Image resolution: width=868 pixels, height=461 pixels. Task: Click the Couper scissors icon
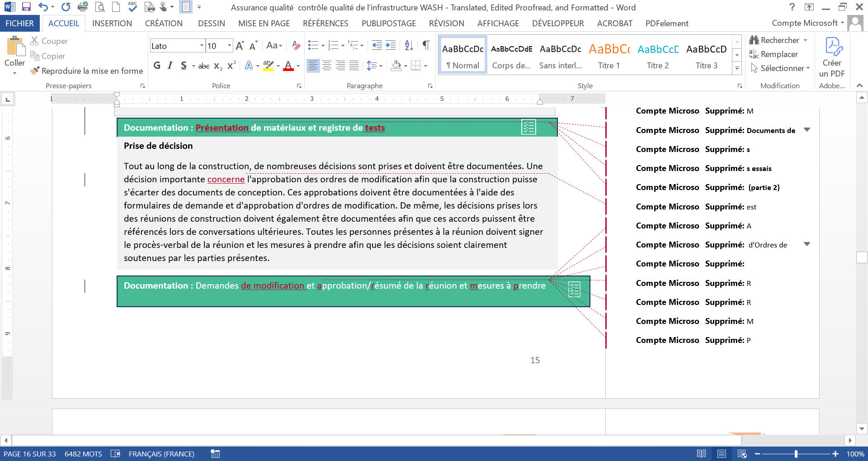coord(34,41)
